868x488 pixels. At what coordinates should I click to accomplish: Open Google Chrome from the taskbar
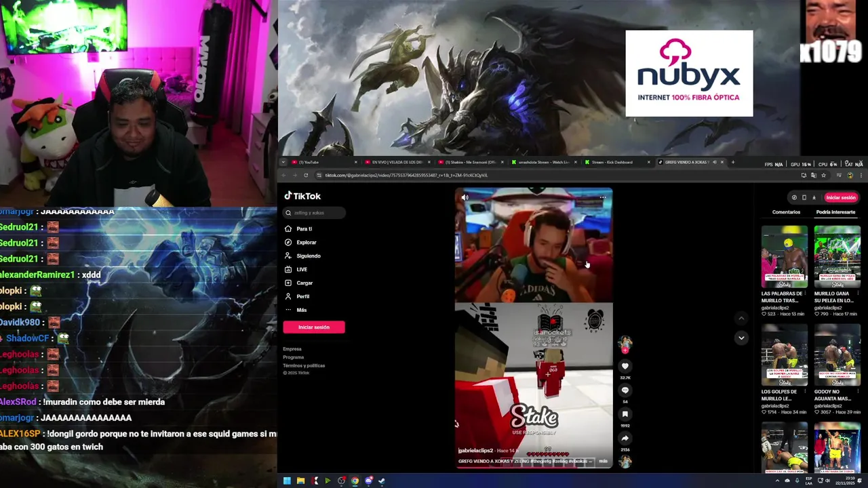point(355,481)
